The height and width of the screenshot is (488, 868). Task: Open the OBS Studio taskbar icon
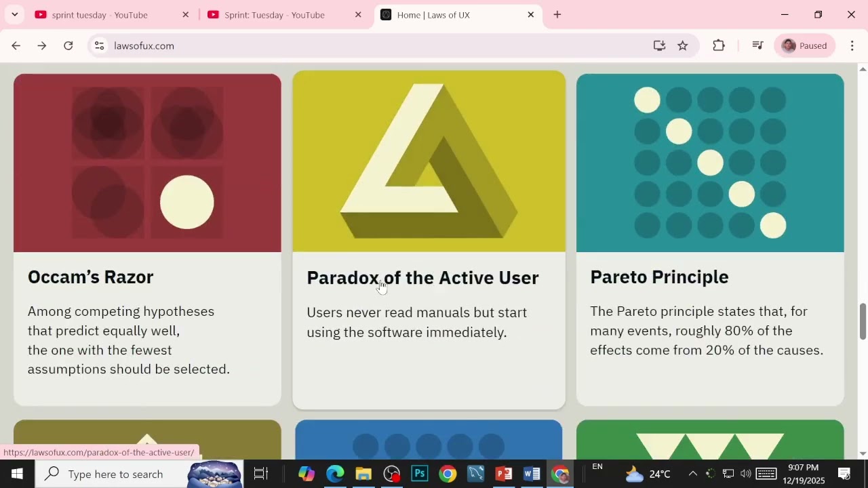coord(392,474)
